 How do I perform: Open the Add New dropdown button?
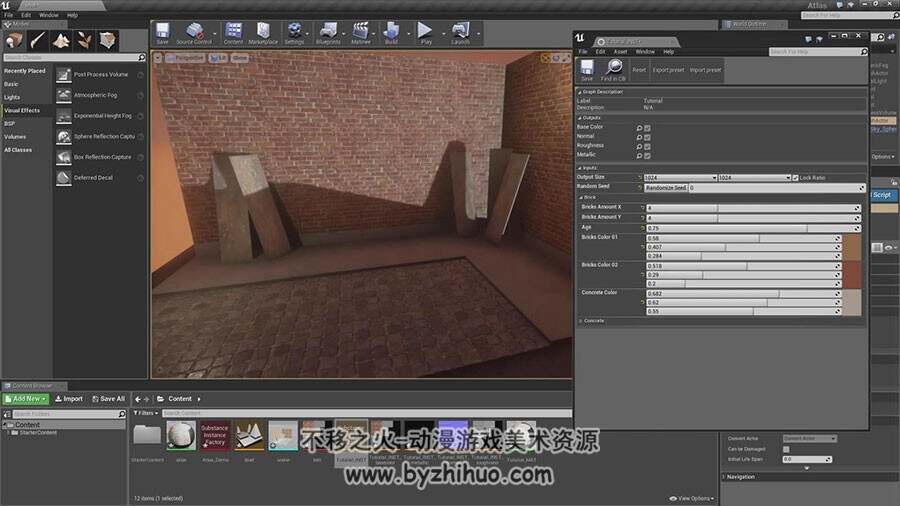click(x=26, y=399)
